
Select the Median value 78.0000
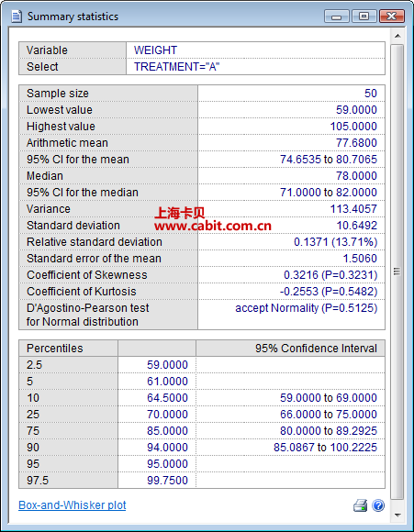(x=356, y=176)
